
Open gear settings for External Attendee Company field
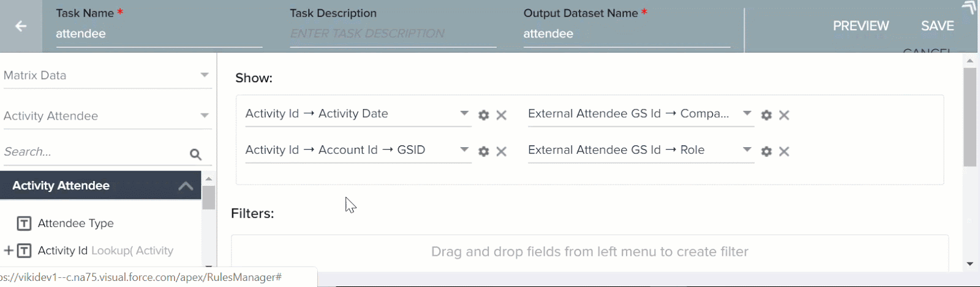click(x=766, y=115)
